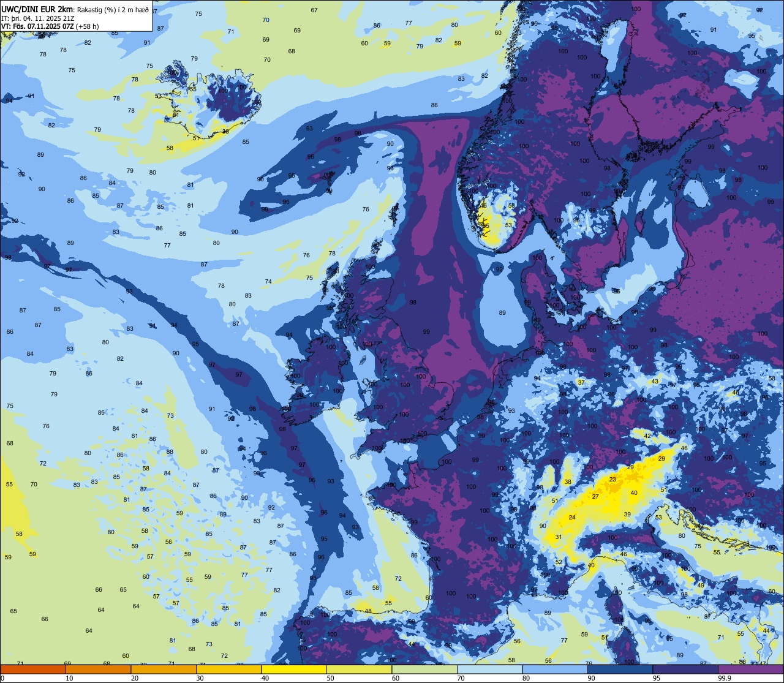
Task: Click the 30–40% amber legend segment
Action: (228, 670)
